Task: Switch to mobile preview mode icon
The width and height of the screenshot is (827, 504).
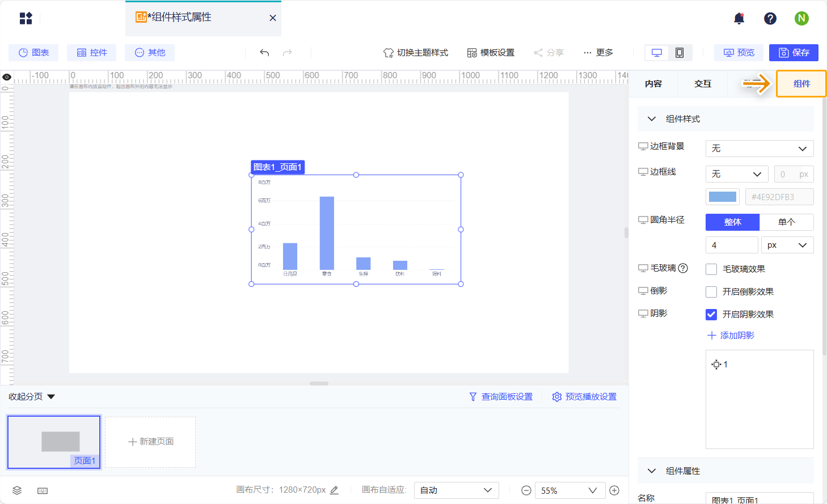Action: point(680,52)
